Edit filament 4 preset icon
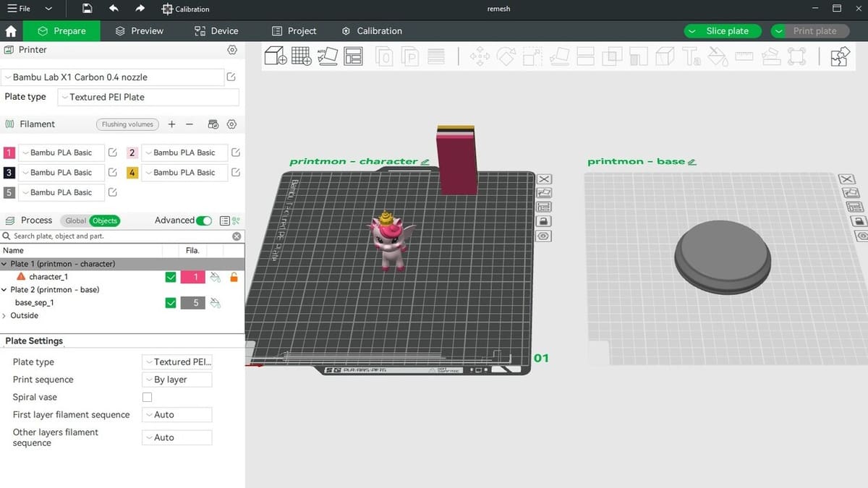The image size is (868, 488). pyautogui.click(x=236, y=172)
